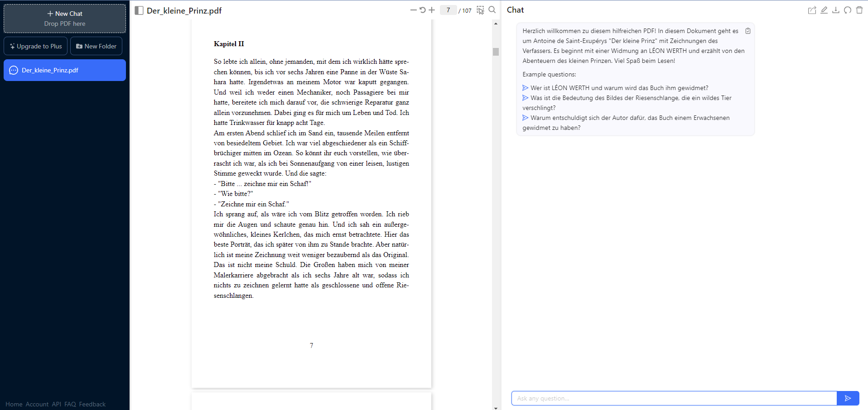Open the Feedback footer link
The height and width of the screenshot is (410, 868).
[92, 404]
